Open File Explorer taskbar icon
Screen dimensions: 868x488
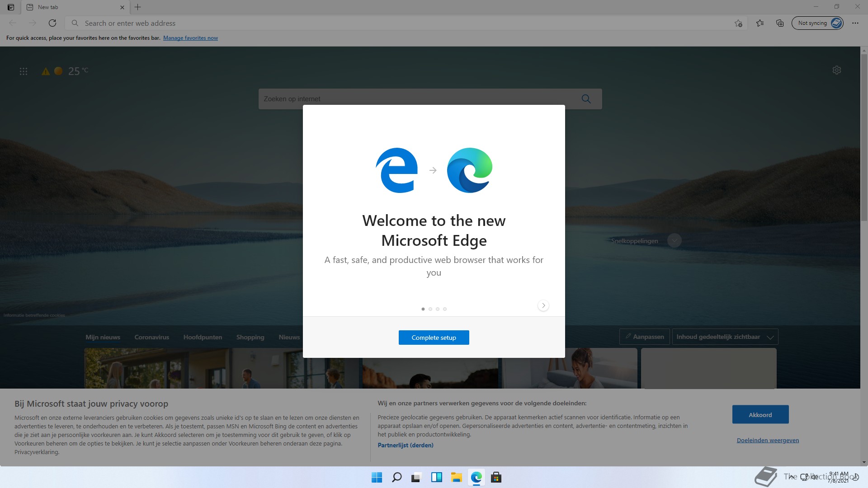pos(456,478)
